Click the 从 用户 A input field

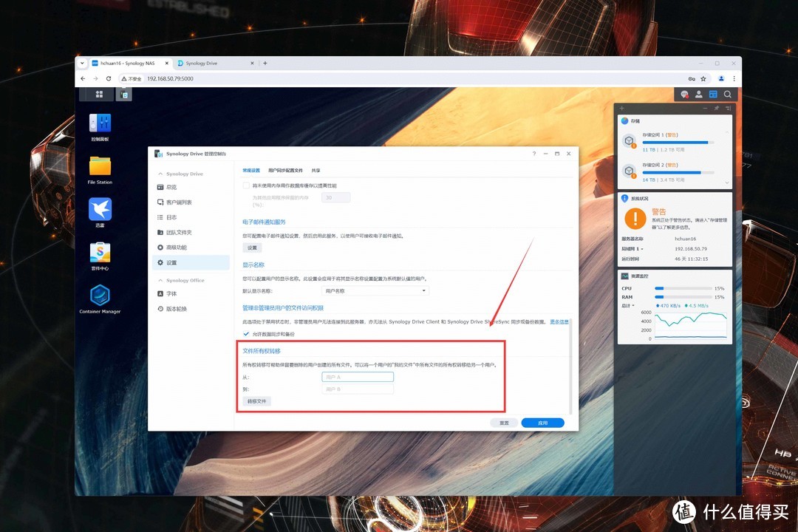click(358, 377)
